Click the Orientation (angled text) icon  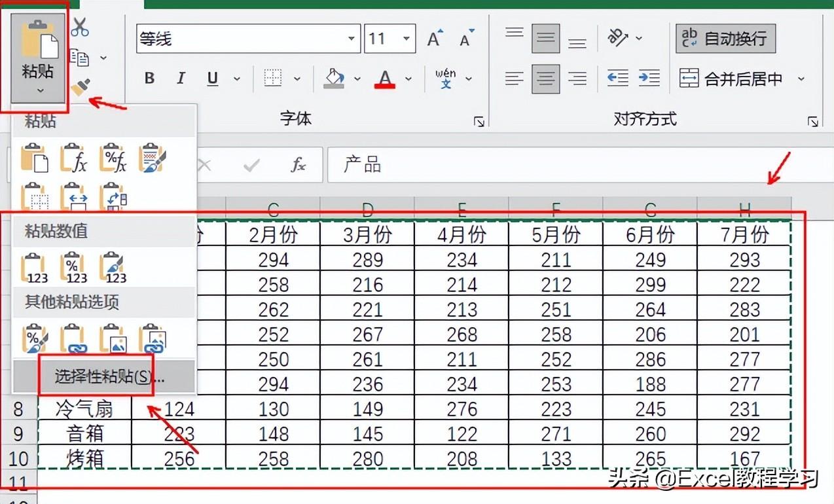pos(617,38)
